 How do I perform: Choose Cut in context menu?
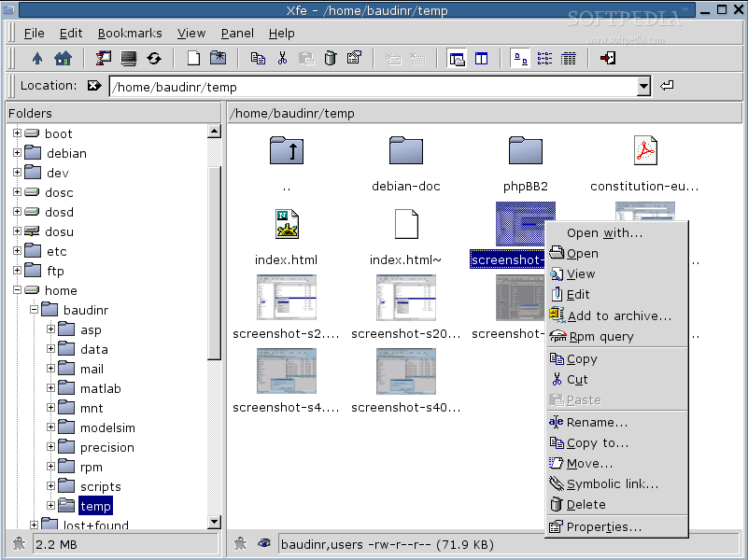point(616,379)
